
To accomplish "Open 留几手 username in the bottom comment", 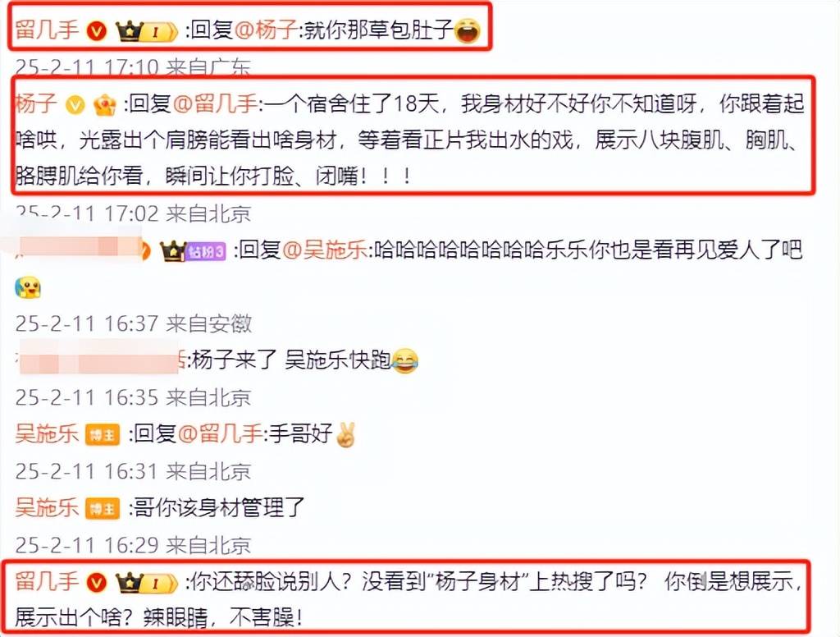I will coord(47,582).
